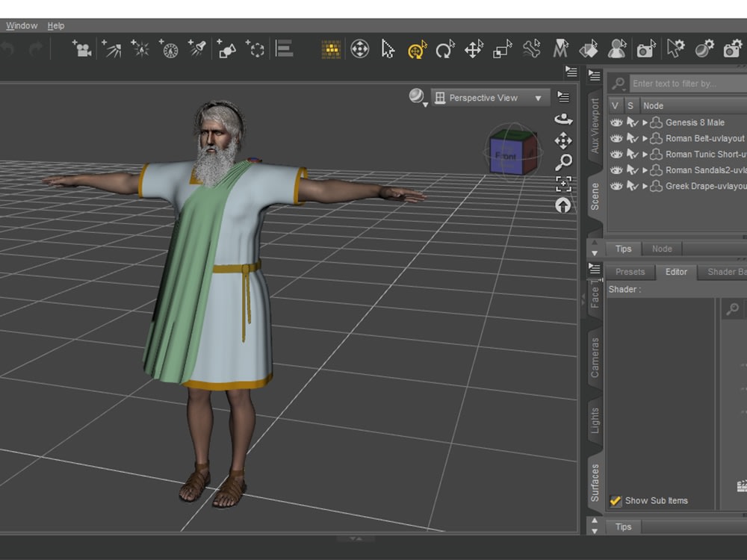
Task: Create a new point light
Action: (x=140, y=49)
